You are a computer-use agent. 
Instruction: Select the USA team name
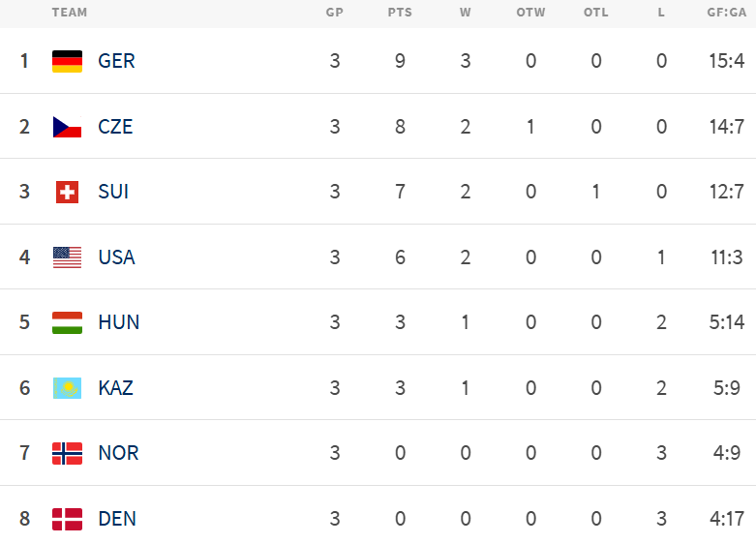pos(116,257)
